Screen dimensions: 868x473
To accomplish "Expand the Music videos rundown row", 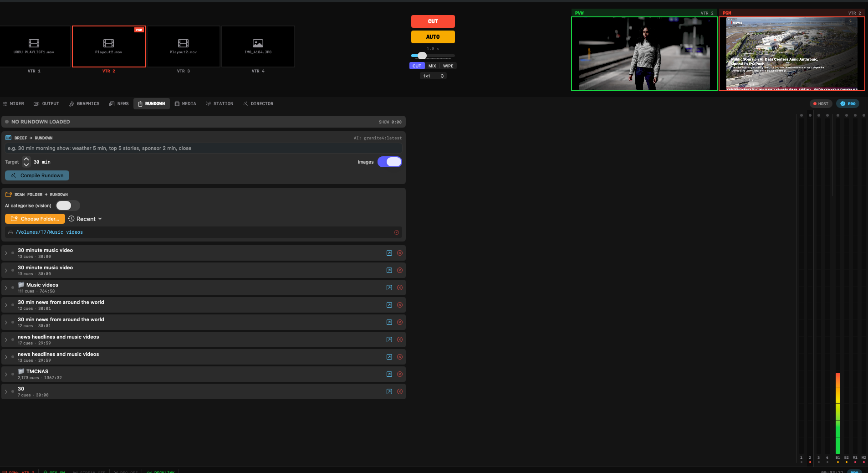I will pos(6,288).
